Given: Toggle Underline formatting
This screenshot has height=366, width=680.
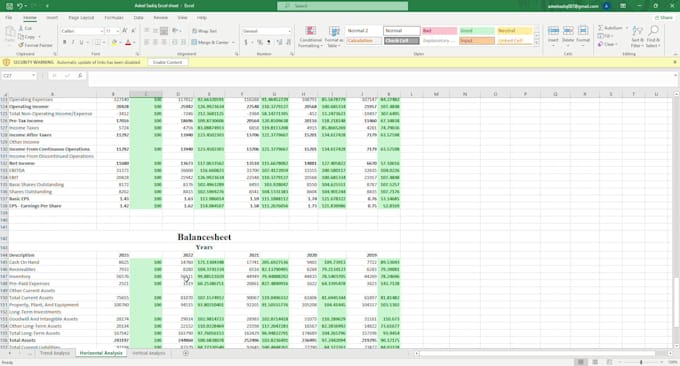Looking at the screenshot, I should pos(81,42).
